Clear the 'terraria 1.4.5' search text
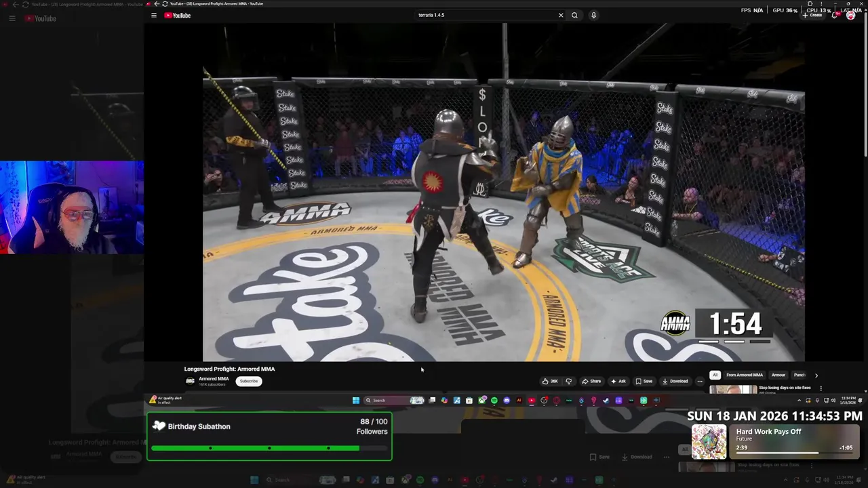The image size is (868, 488). click(561, 15)
